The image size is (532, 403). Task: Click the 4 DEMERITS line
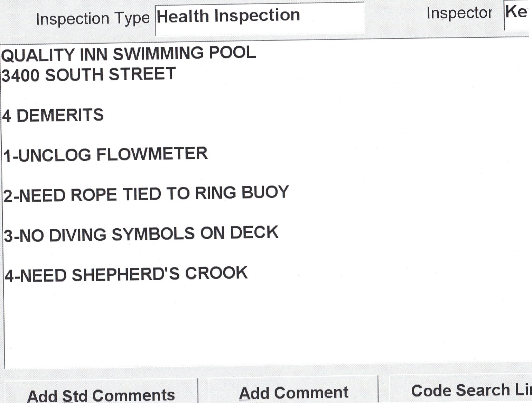click(x=53, y=116)
